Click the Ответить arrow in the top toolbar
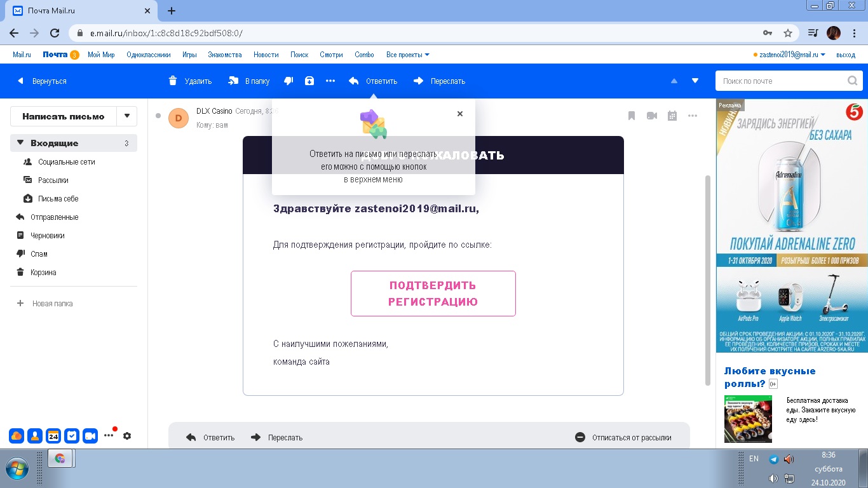The height and width of the screenshot is (488, 868). tap(354, 81)
